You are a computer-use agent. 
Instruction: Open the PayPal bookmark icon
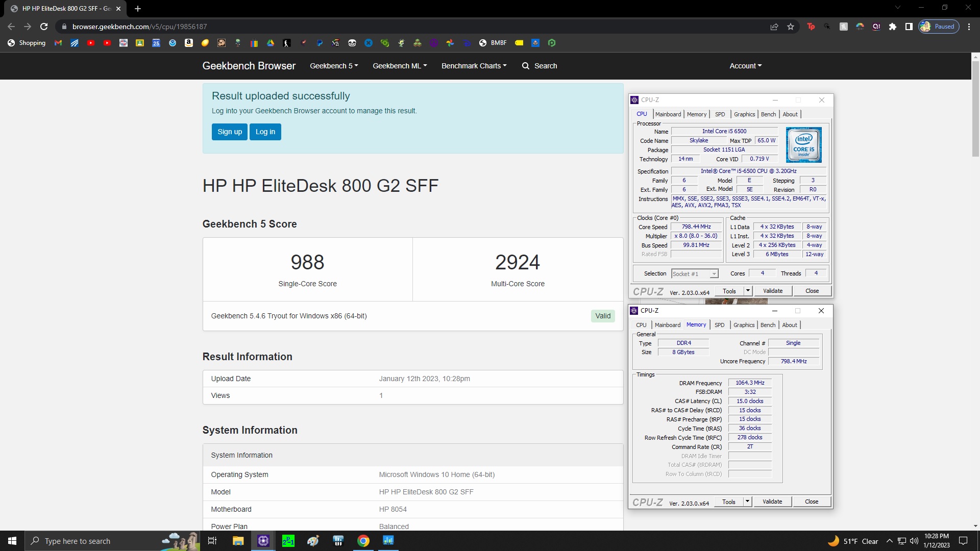pyautogui.click(x=320, y=43)
